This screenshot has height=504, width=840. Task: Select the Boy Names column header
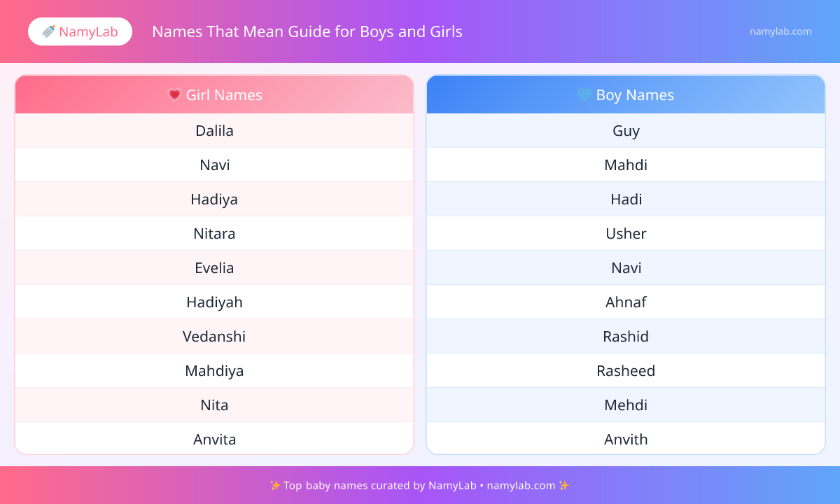[626, 94]
